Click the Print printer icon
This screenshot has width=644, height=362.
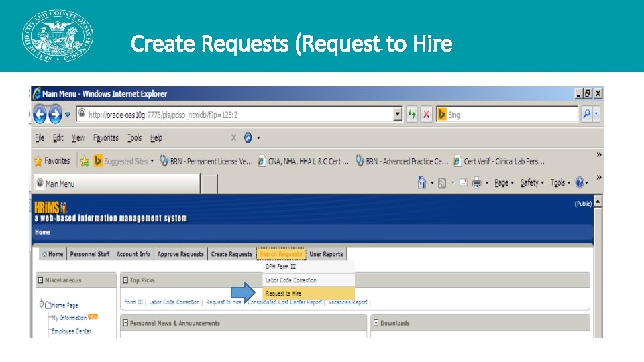coord(476,182)
